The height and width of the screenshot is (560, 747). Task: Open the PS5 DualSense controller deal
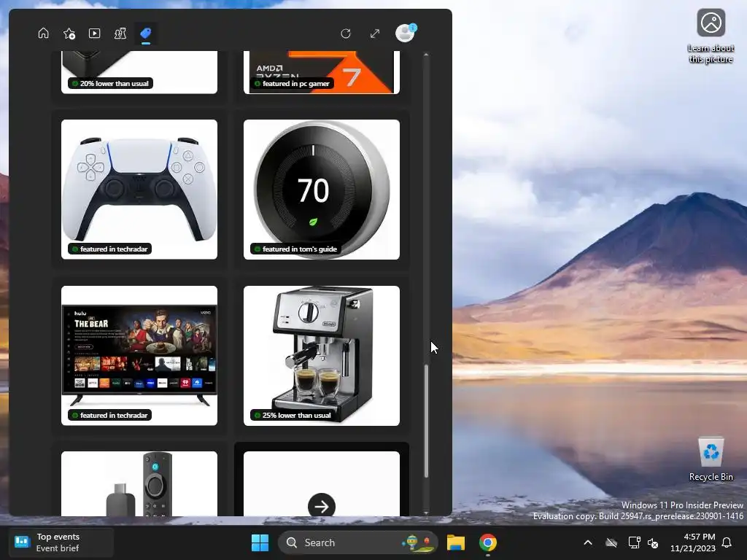[x=139, y=189]
